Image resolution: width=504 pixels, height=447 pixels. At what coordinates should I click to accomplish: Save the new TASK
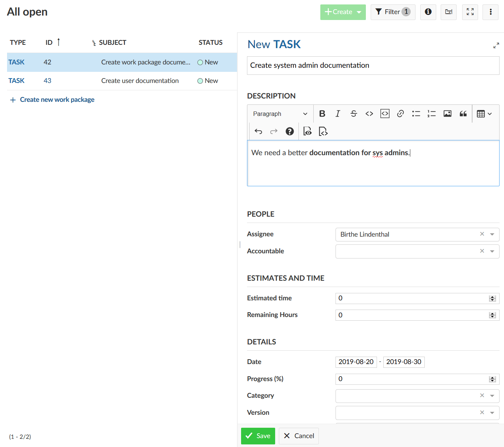coord(258,436)
